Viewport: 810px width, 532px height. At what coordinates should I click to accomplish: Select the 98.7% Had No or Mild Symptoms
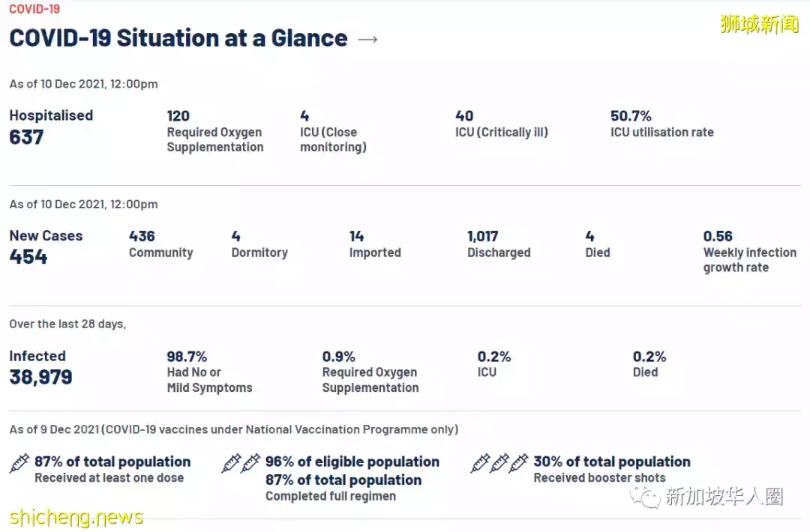coord(187,357)
